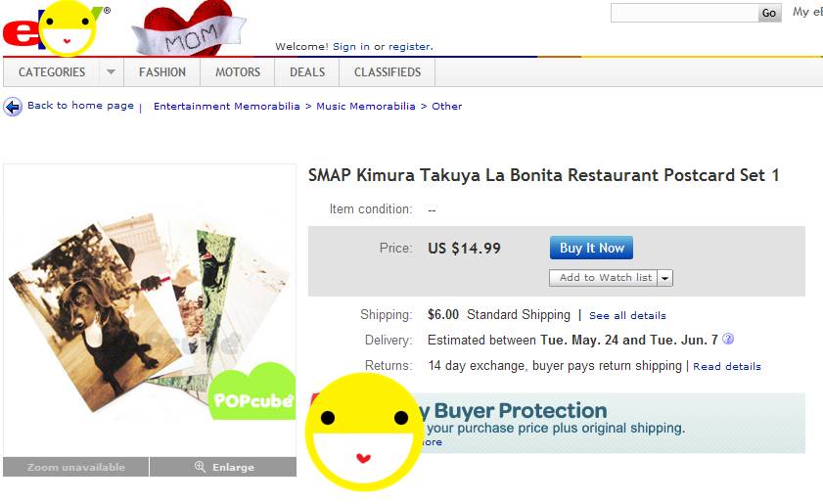This screenshot has height=504, width=823.
Task: Go to the Classifieds tab
Action: (388, 71)
